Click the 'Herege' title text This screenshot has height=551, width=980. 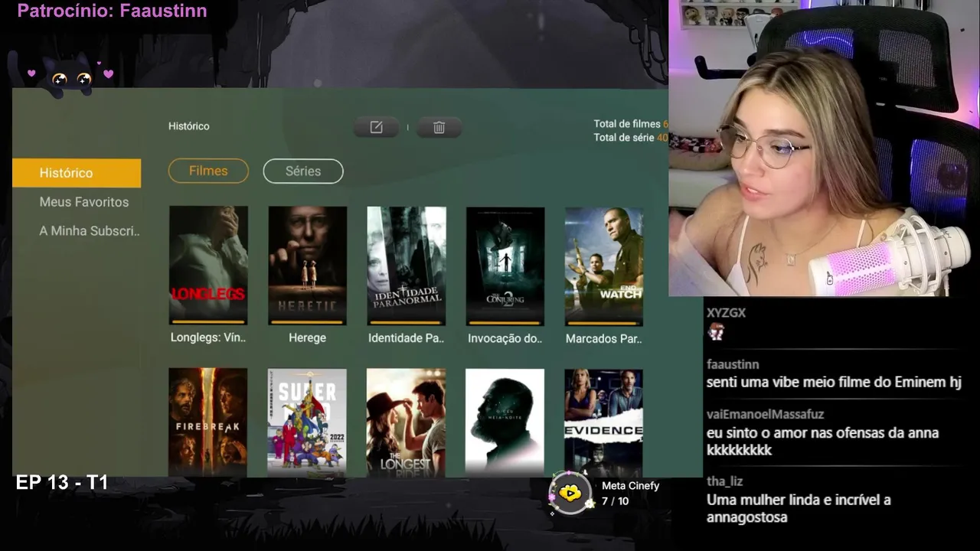(307, 338)
